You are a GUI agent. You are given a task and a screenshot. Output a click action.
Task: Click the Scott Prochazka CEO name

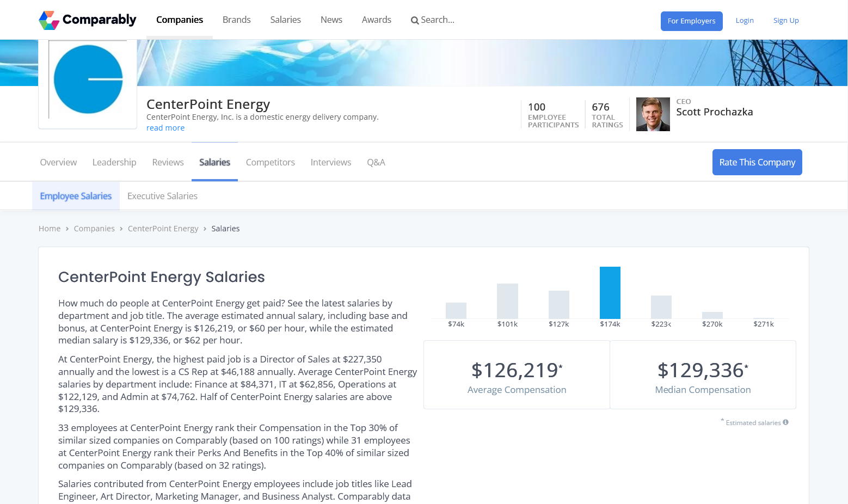tap(715, 112)
